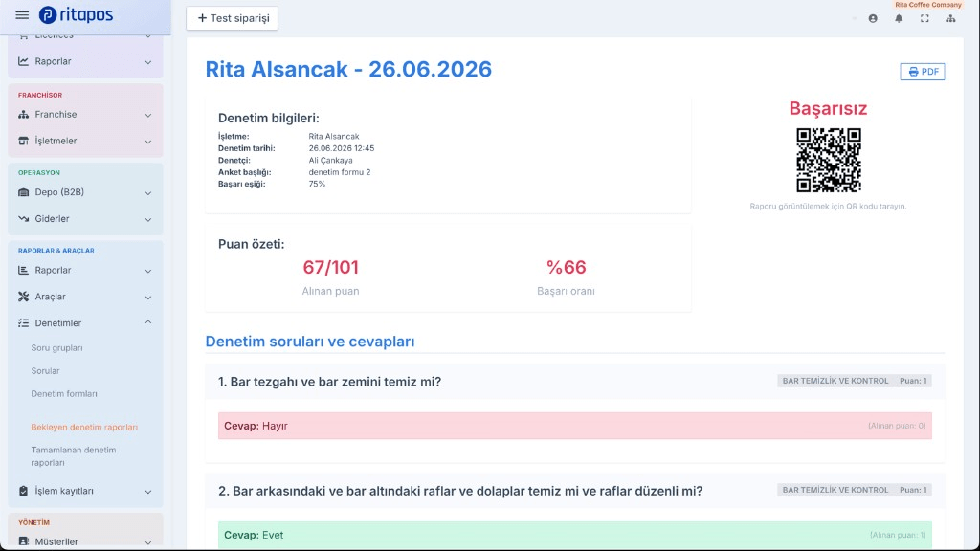
Task: Click the ritapos logo
Action: coord(76,15)
